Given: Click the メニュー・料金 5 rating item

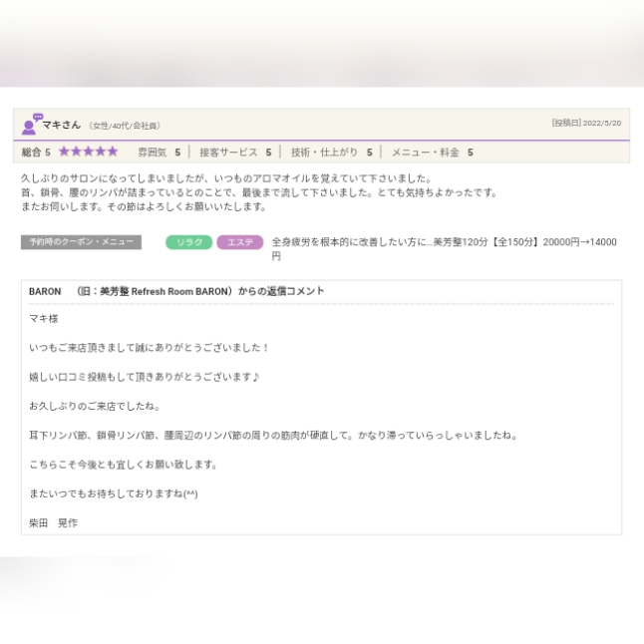Looking at the screenshot, I should [432, 153].
